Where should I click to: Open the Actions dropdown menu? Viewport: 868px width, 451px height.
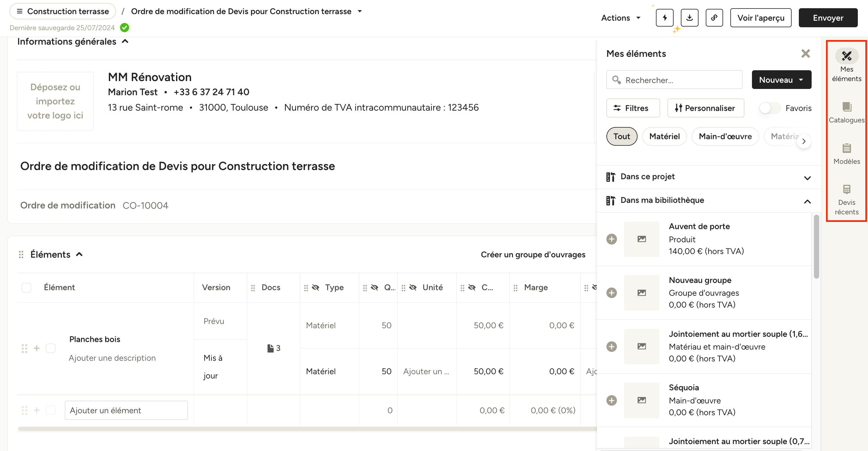pyautogui.click(x=621, y=18)
